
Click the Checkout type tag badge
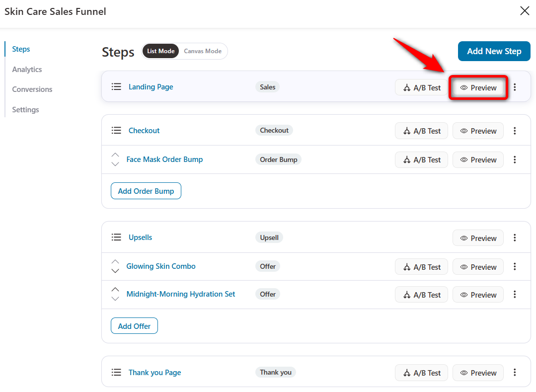274,130
